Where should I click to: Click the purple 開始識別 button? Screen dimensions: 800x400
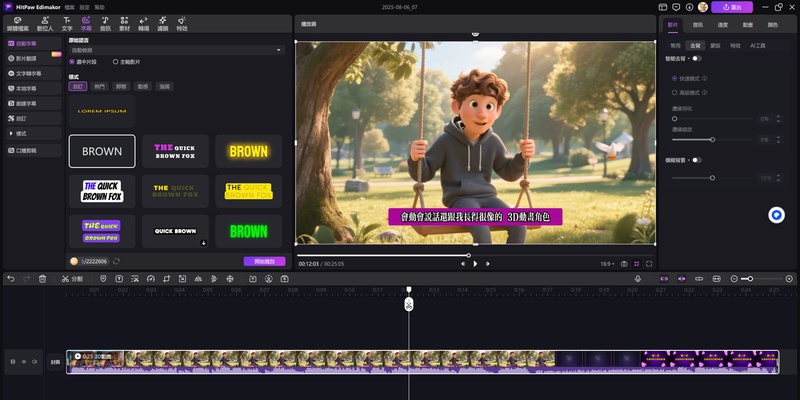click(264, 261)
